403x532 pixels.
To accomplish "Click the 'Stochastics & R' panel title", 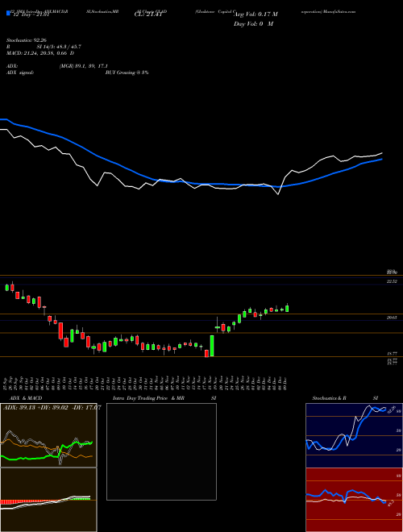I will point(330,398).
